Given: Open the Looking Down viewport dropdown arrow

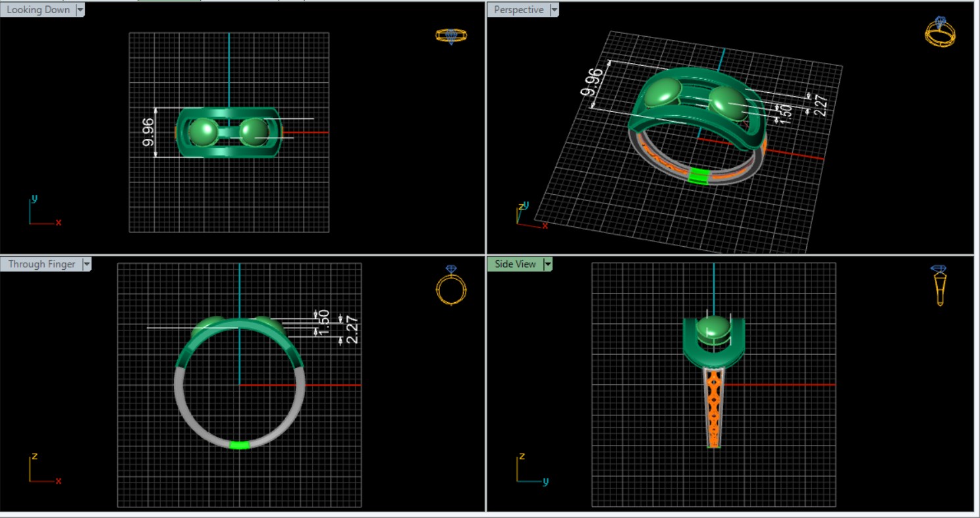Looking at the screenshot, I should tap(80, 10).
